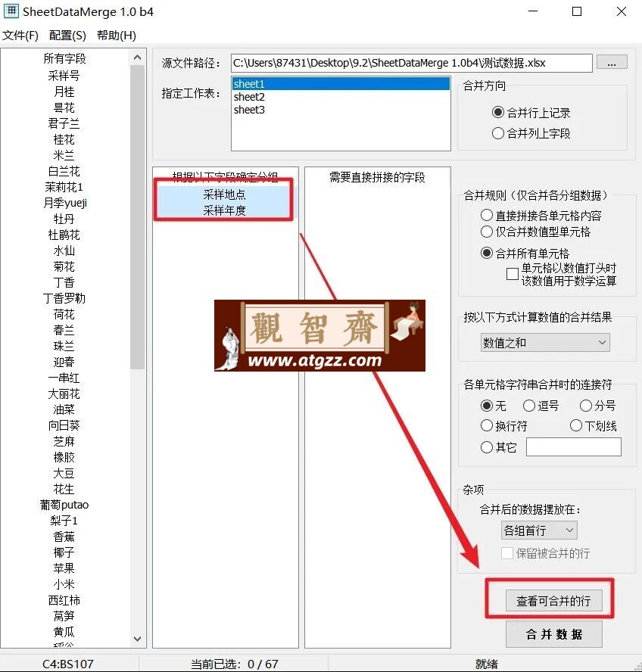
Task: Select 白兰花 in field list
Action: pos(64,171)
